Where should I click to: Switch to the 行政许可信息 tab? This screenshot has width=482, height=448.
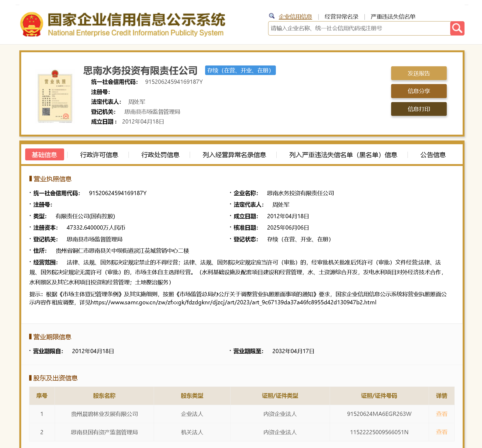coord(99,155)
